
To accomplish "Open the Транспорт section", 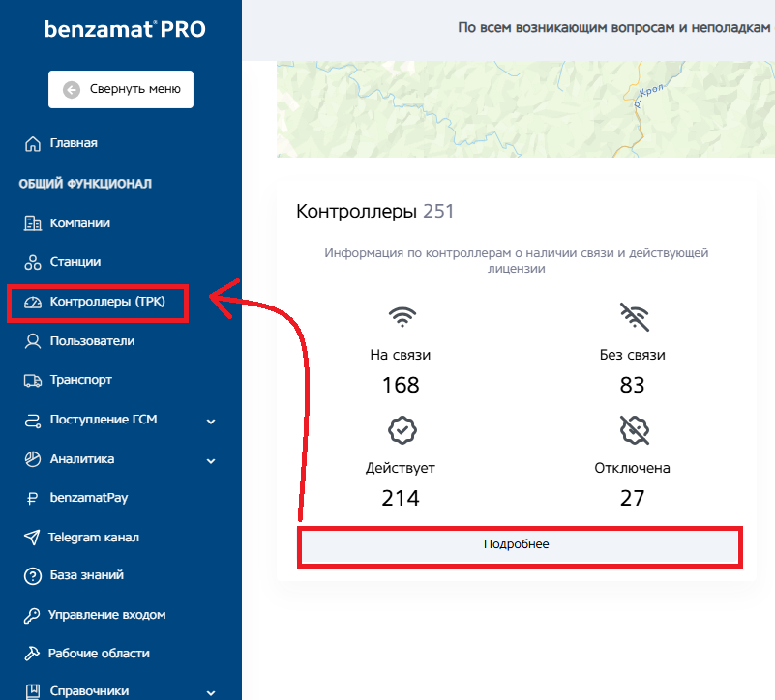I will [80, 380].
